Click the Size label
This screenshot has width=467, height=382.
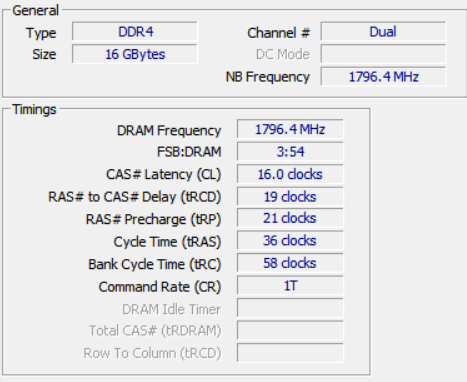tap(44, 54)
